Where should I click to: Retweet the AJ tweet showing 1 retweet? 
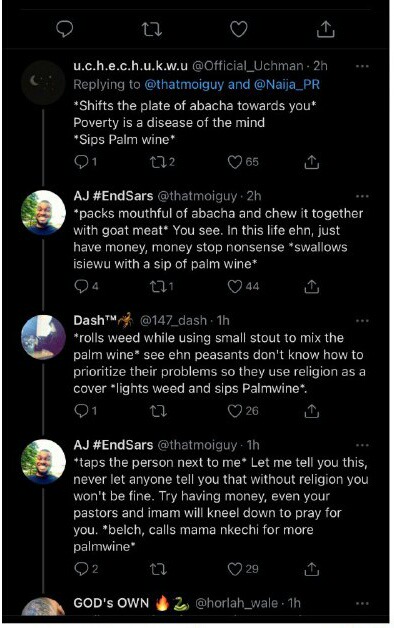[x=157, y=286]
